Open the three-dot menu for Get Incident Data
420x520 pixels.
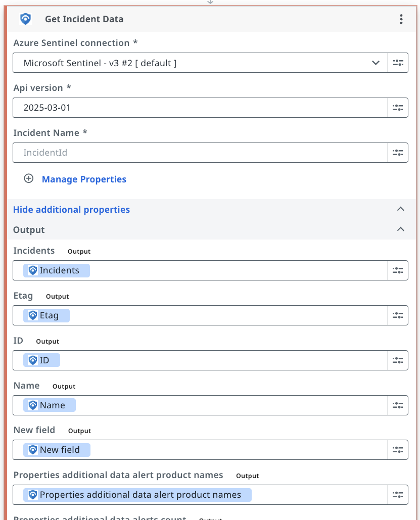401,19
